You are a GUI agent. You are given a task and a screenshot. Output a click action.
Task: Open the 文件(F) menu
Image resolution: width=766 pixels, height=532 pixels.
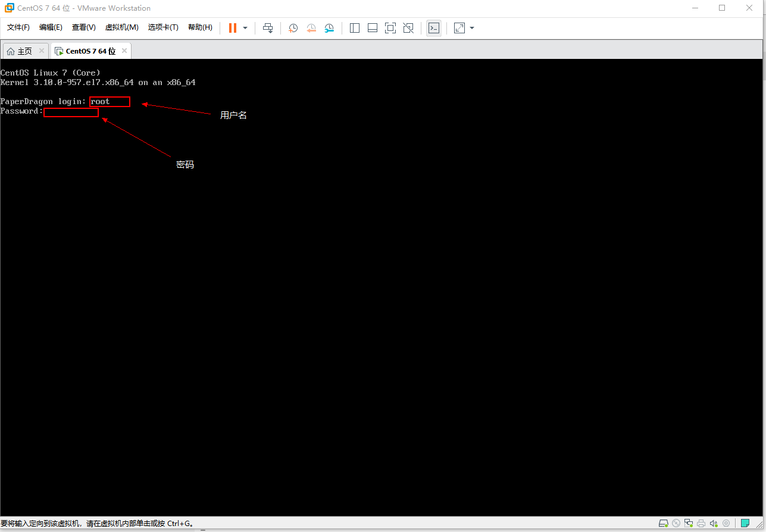18,27
